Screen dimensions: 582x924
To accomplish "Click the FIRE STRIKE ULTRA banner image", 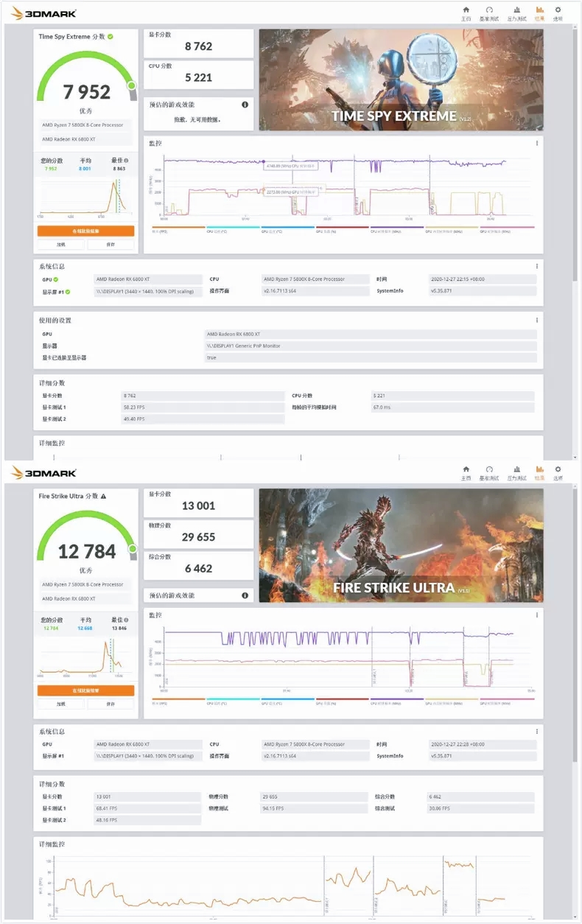I will [401, 545].
